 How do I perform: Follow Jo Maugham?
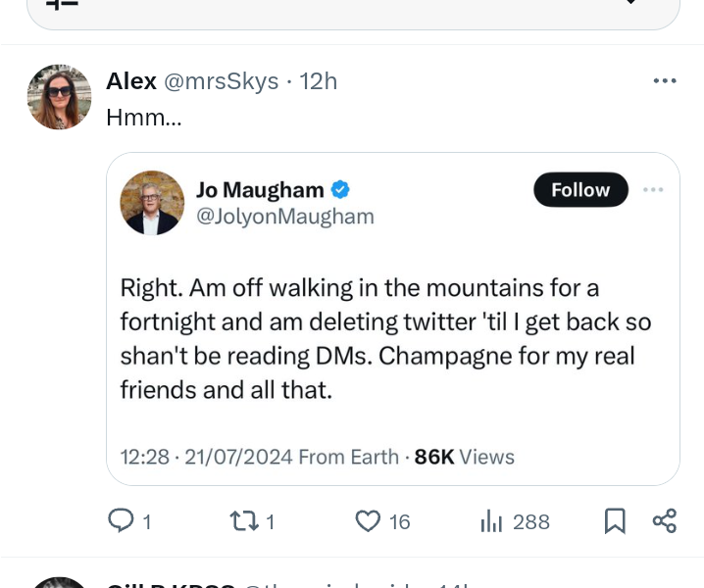tap(580, 190)
